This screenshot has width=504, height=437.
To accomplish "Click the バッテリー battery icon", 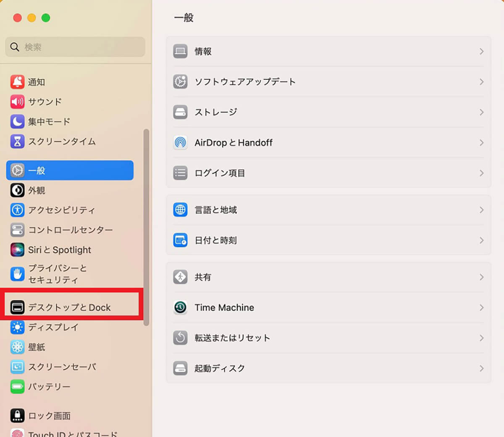I will [x=17, y=387].
